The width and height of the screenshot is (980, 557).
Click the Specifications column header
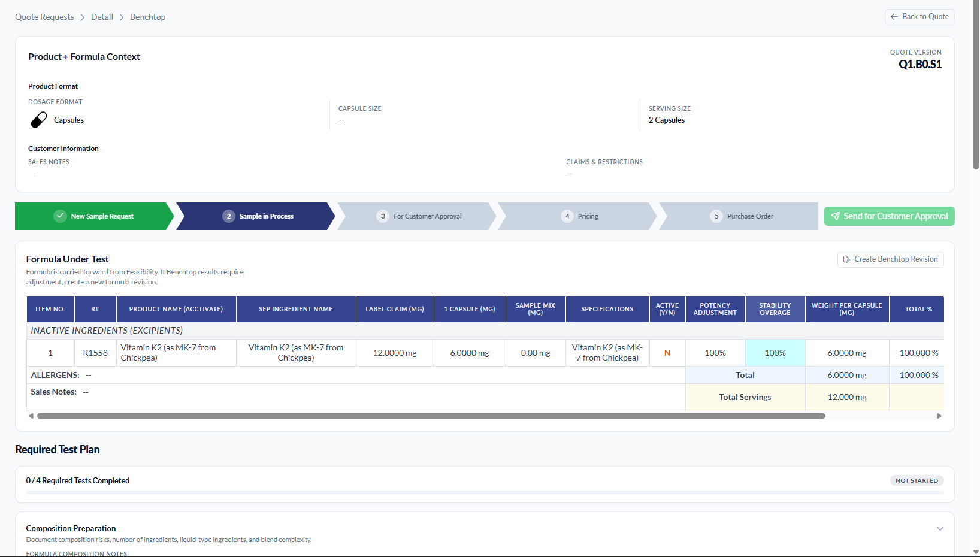point(607,309)
